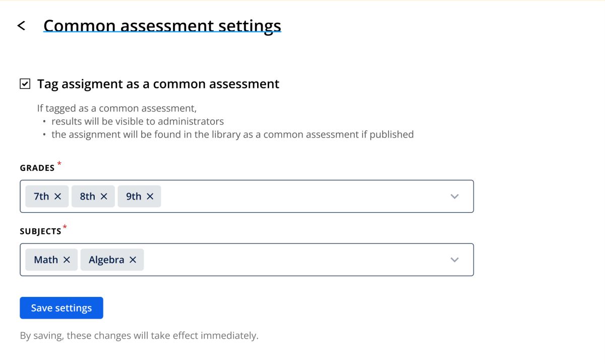Untick the common assessment checkbox
Screen dimensions: 605x364
tap(25, 84)
